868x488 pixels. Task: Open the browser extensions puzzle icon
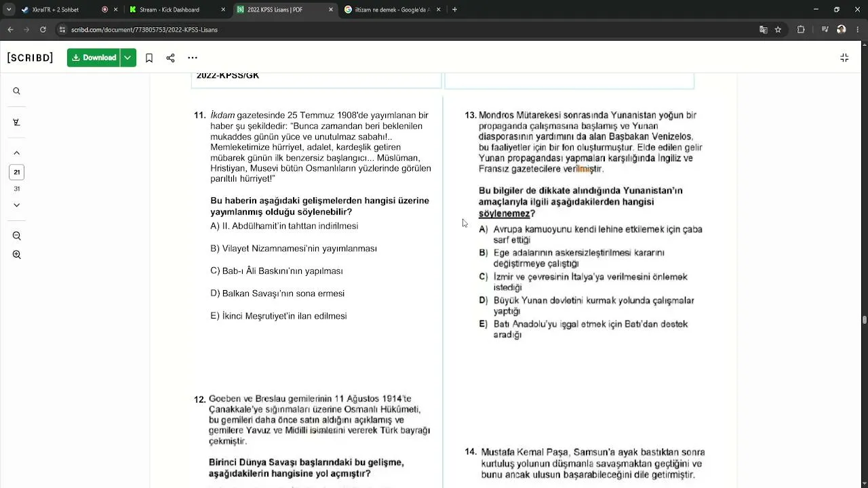pos(801,30)
